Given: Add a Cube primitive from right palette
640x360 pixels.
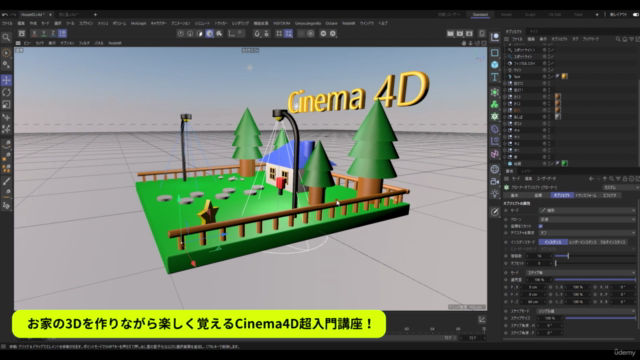Looking at the screenshot, I should point(495,64).
